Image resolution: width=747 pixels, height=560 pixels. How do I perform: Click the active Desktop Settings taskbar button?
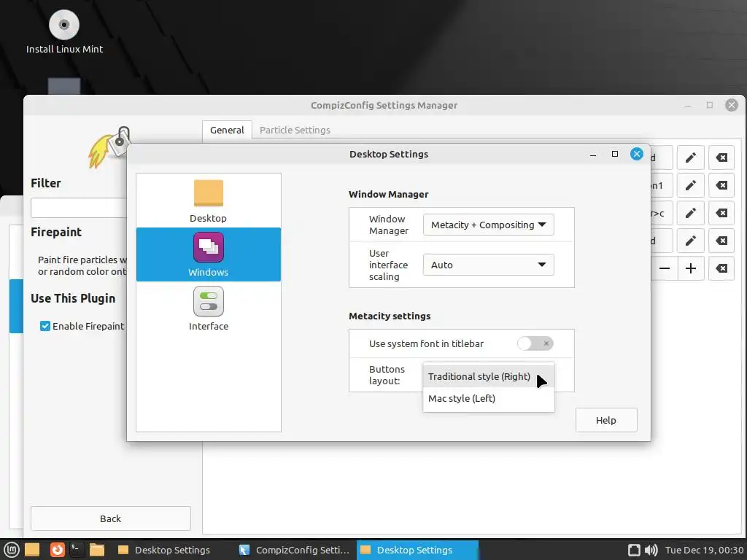pyautogui.click(x=417, y=550)
